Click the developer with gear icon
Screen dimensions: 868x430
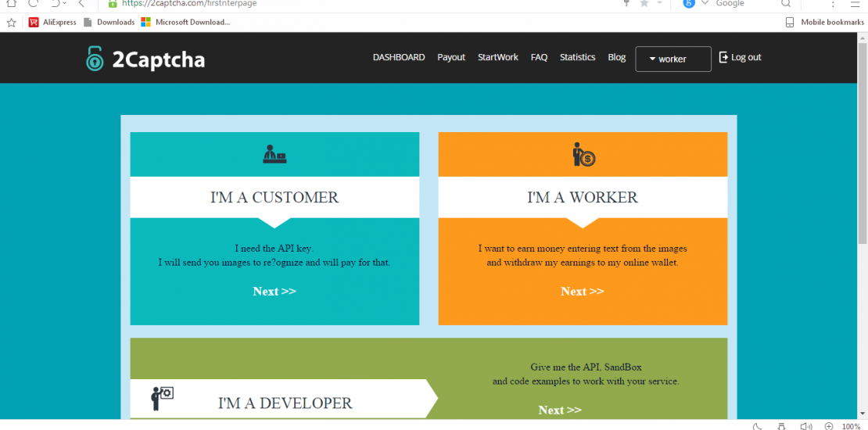(x=162, y=398)
